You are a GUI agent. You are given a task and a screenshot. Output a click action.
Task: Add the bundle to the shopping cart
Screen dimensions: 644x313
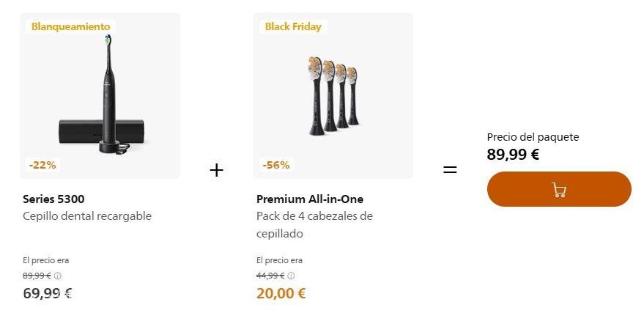[x=558, y=190]
